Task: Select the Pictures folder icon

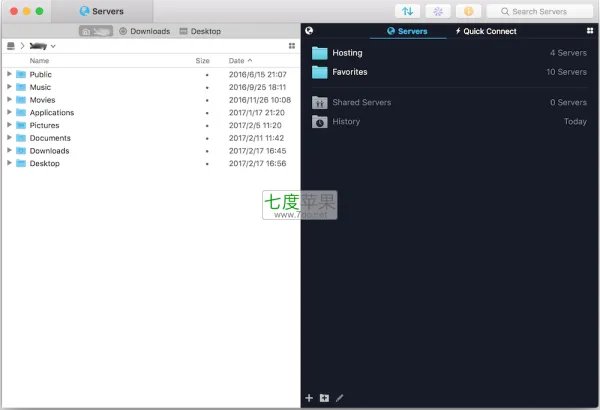Action: 21,125
